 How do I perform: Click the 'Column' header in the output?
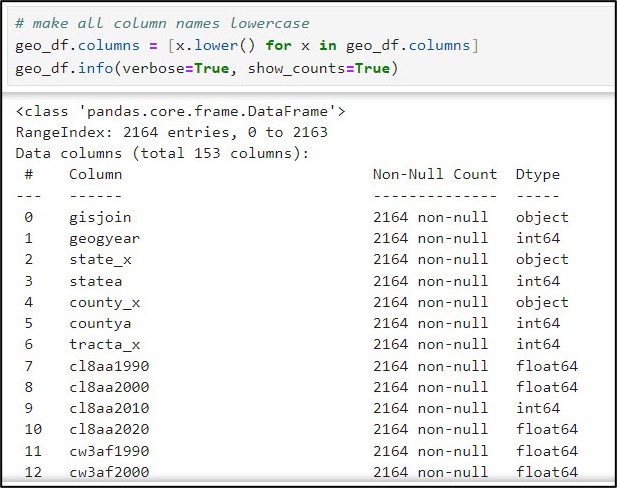tap(95, 174)
